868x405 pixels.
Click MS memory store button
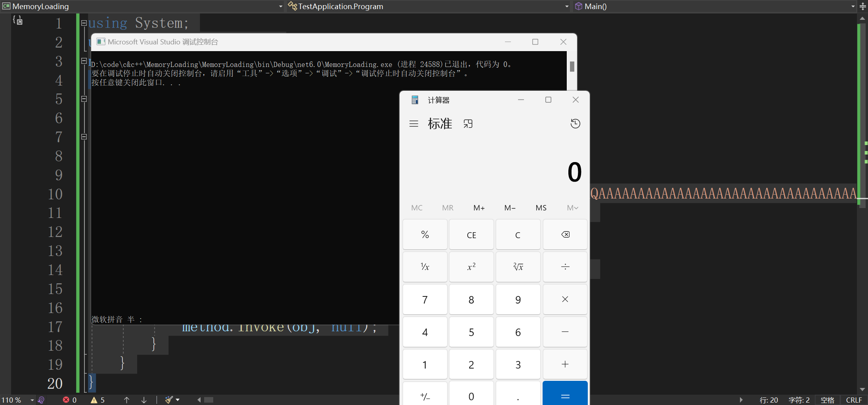tap(541, 208)
